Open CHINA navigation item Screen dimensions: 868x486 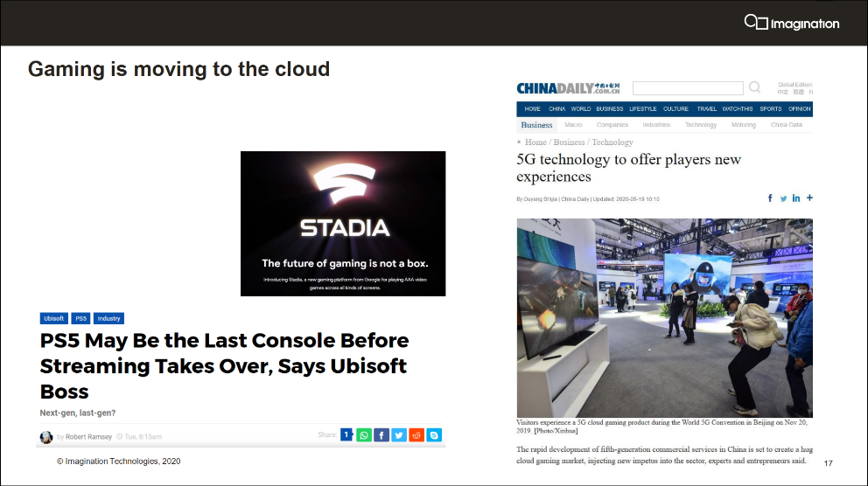coord(556,109)
